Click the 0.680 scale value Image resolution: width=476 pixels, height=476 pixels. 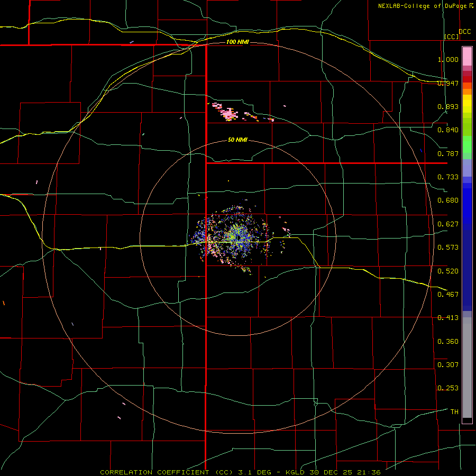[448, 200]
